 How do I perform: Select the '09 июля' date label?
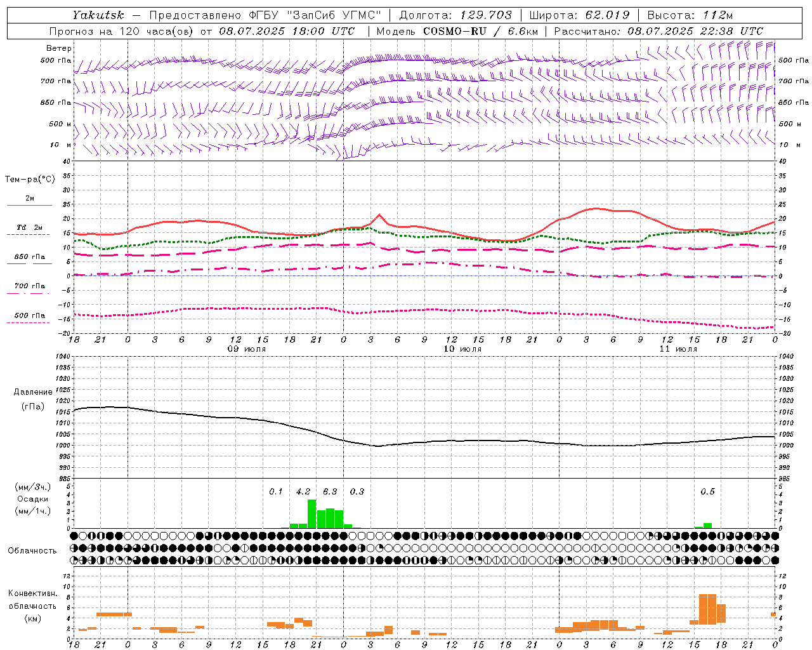point(246,349)
